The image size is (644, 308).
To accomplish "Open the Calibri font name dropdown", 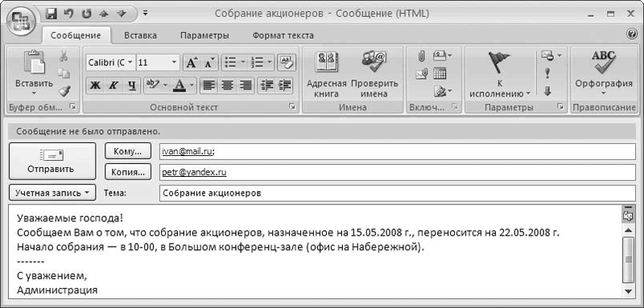I will coord(130,63).
